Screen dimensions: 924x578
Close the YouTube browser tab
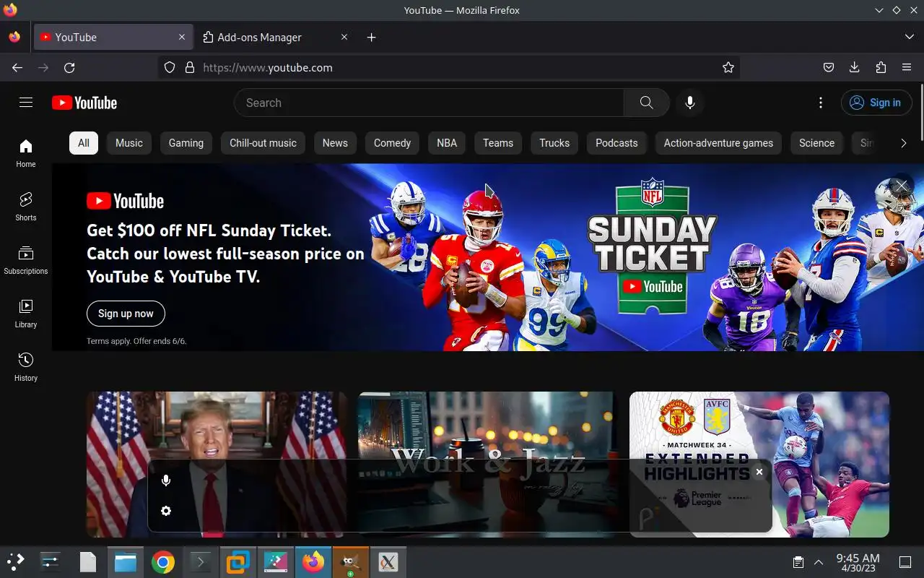tap(182, 38)
